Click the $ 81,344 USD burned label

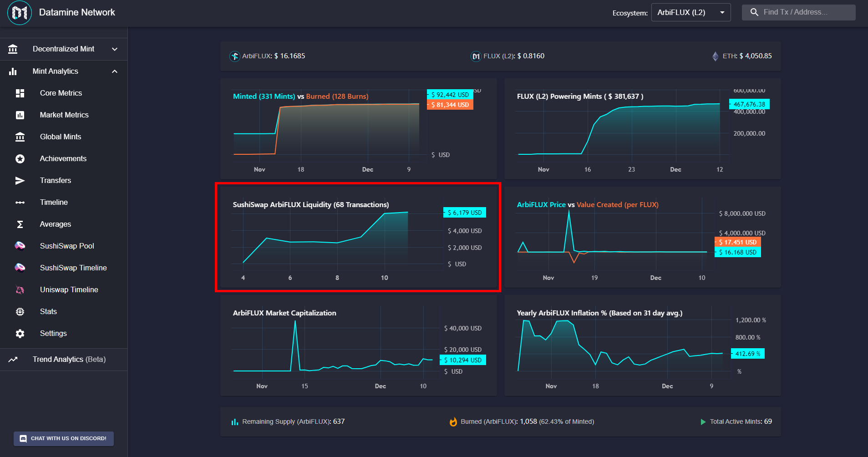click(x=450, y=105)
